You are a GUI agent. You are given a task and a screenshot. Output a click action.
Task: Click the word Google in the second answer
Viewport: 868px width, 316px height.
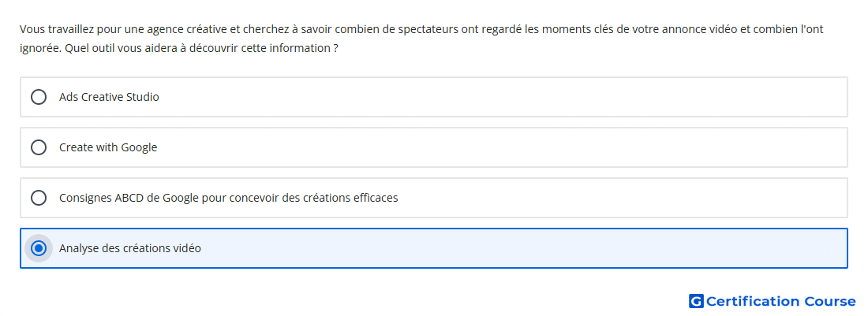(x=140, y=147)
